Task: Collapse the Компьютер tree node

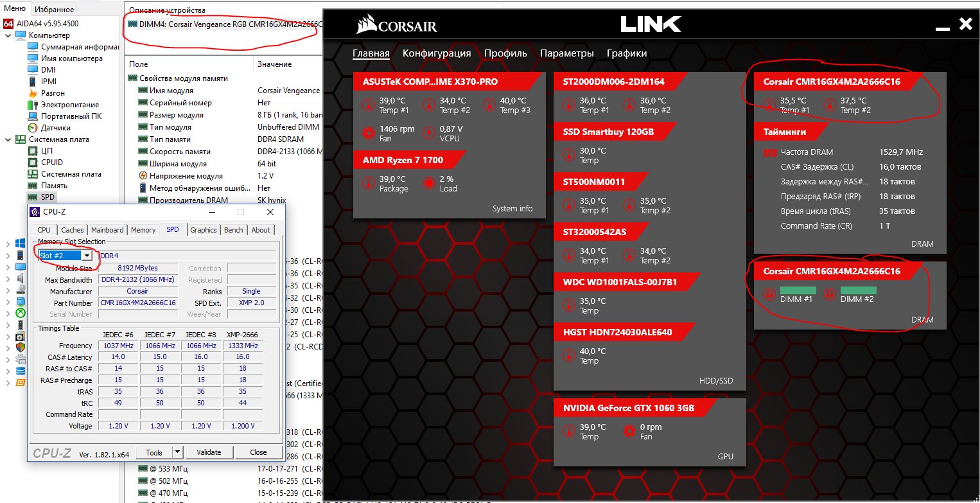Action: (x=8, y=35)
